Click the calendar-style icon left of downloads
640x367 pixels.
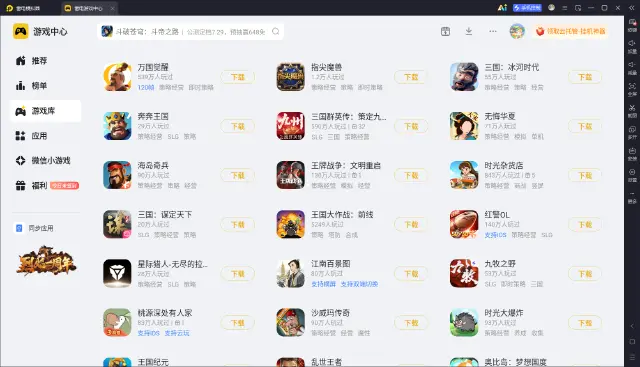point(445,31)
